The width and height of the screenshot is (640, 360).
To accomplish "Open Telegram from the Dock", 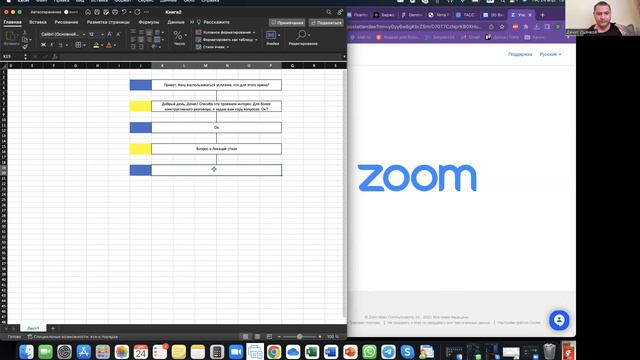I will [x=388, y=351].
